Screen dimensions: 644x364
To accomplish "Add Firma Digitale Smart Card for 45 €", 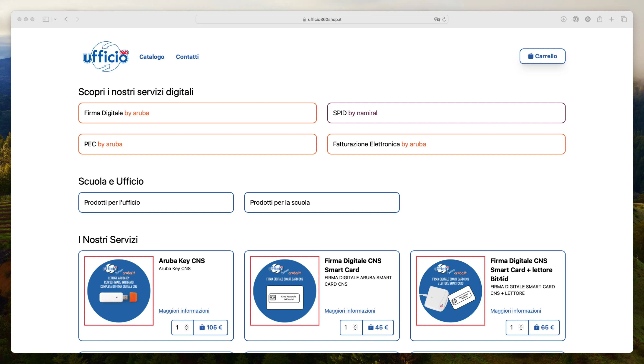I will (378, 327).
